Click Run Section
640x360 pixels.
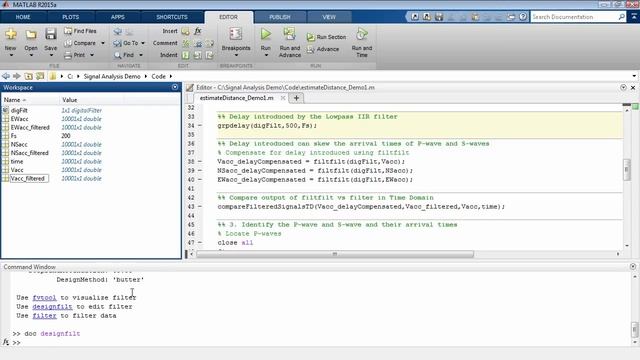click(x=326, y=37)
